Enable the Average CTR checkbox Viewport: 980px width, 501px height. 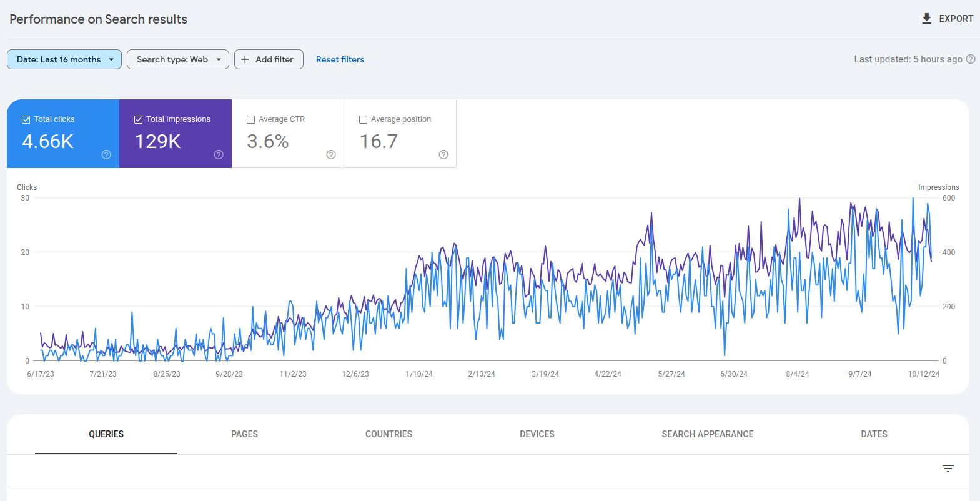coord(251,119)
